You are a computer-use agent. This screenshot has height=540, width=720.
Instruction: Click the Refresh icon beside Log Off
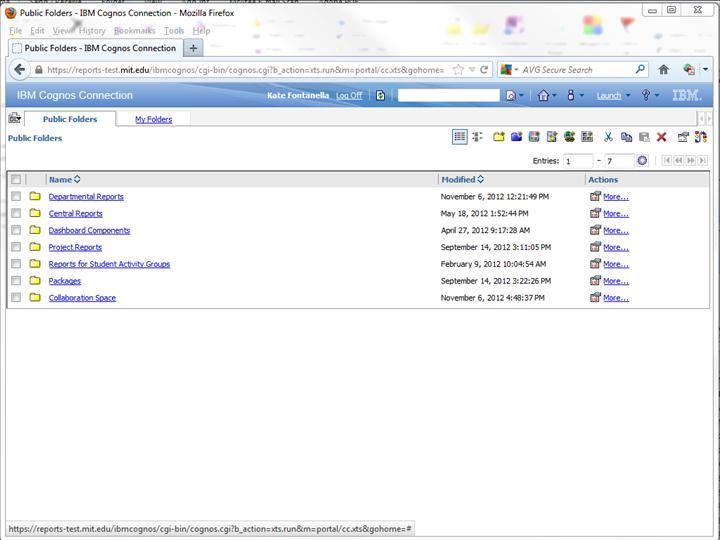[380, 96]
